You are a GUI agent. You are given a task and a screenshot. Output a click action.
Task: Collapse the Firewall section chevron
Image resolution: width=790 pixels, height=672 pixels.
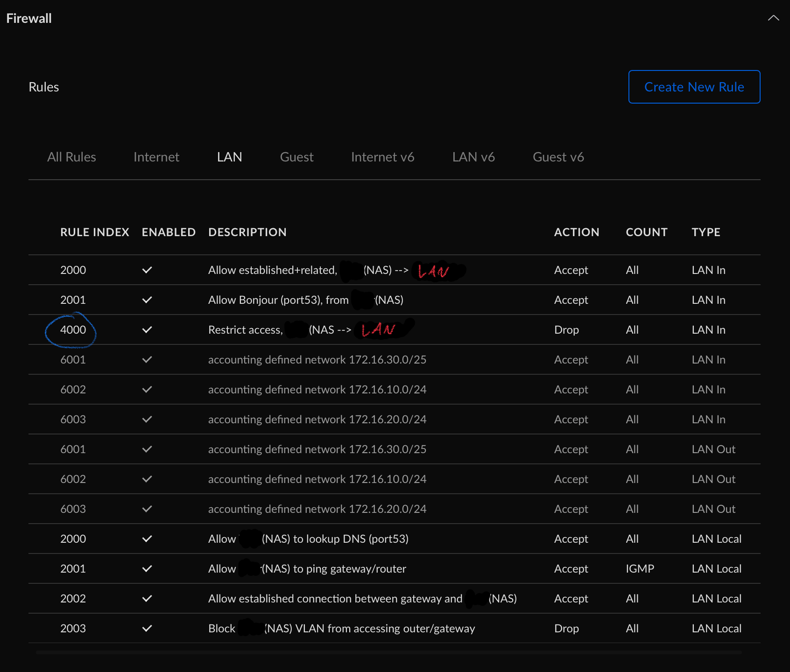click(773, 18)
